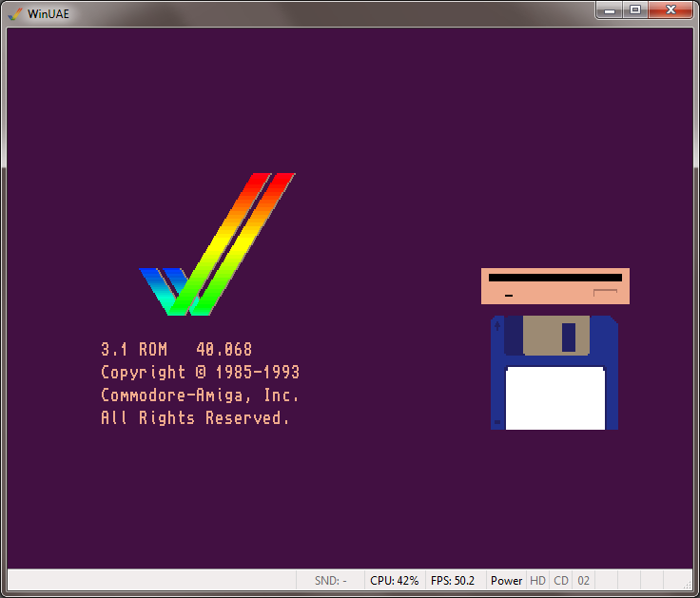
Task: Click the WinUAE title bar icon
Action: (15, 14)
